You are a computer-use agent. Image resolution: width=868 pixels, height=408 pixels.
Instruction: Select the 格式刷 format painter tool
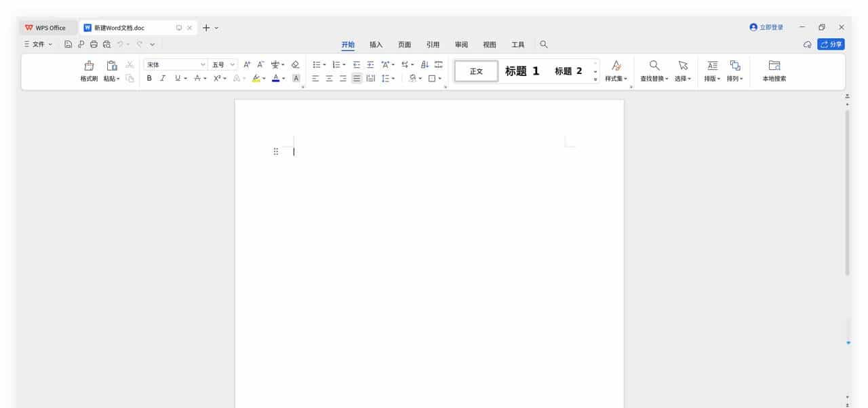click(x=87, y=71)
